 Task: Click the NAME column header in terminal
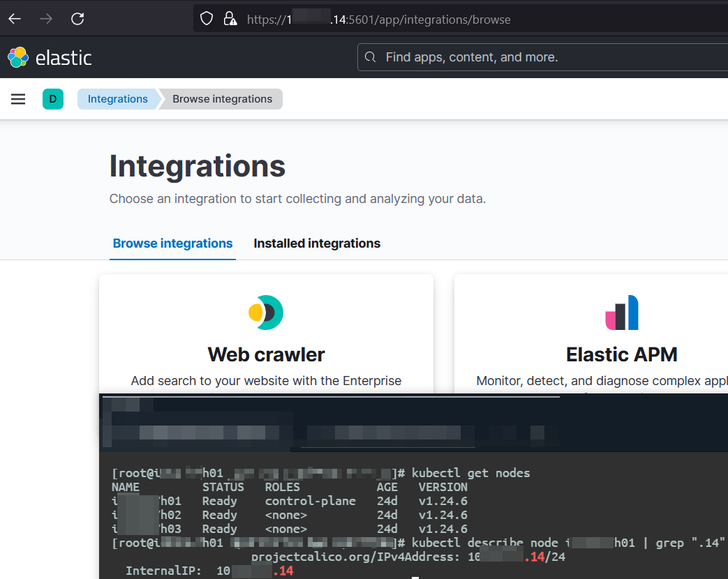click(126, 487)
